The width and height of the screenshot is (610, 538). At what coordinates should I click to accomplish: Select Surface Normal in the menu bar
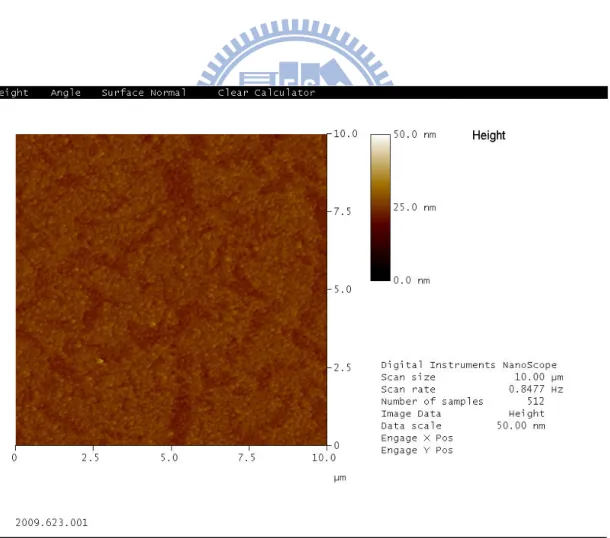click(x=144, y=93)
